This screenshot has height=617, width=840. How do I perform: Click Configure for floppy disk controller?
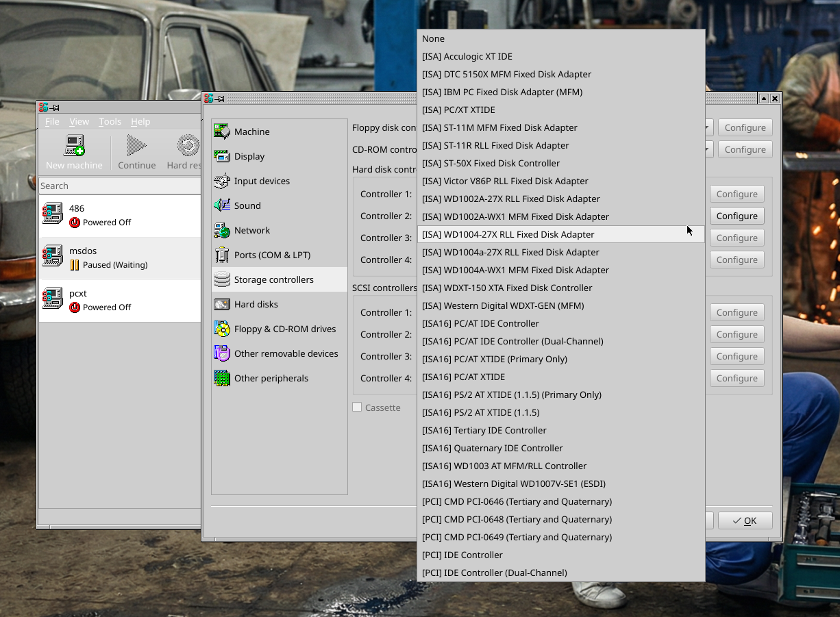tap(745, 127)
